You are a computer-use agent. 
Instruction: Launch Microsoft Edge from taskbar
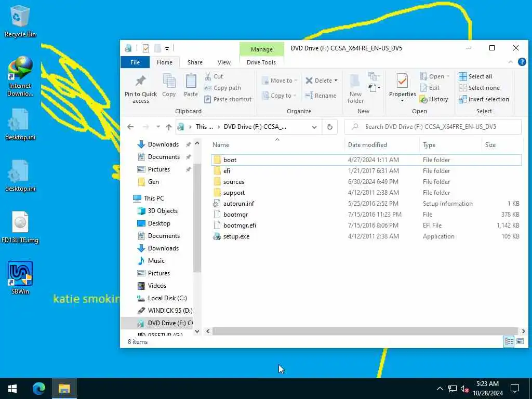point(38,389)
